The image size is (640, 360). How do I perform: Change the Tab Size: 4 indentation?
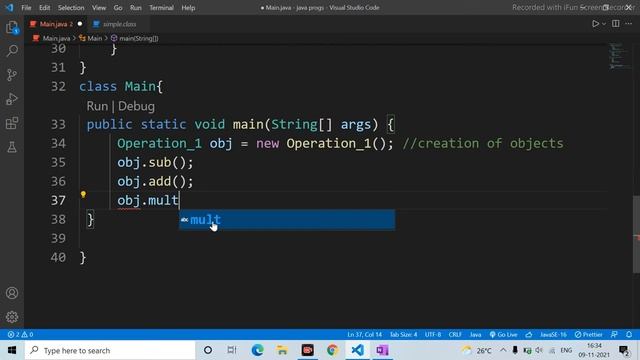pyautogui.click(x=403, y=334)
